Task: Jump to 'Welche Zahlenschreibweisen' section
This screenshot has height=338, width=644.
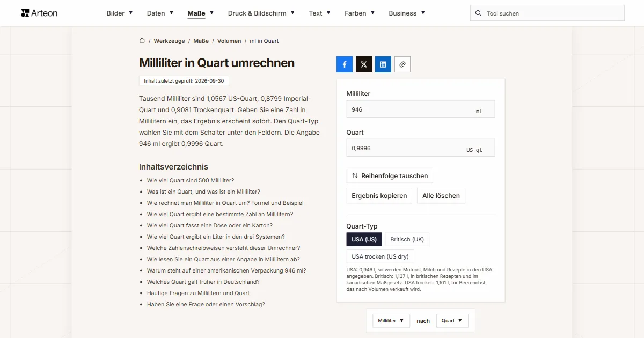Action: [x=223, y=248]
